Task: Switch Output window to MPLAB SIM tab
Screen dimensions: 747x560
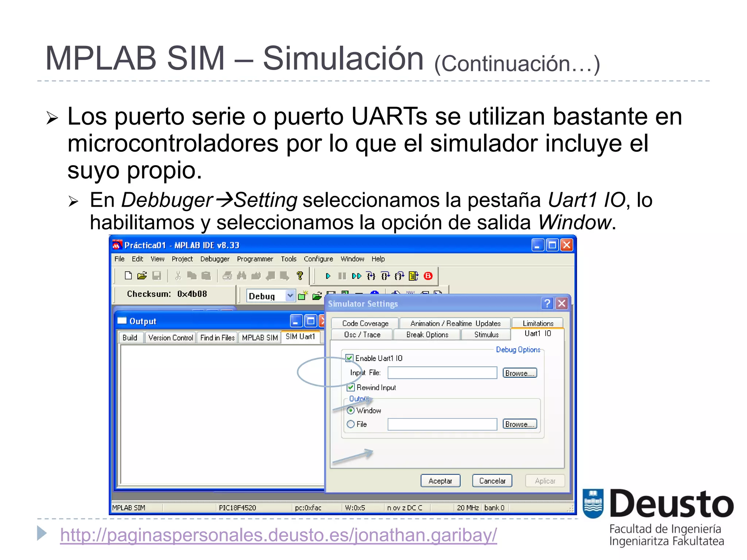Action: [260, 338]
